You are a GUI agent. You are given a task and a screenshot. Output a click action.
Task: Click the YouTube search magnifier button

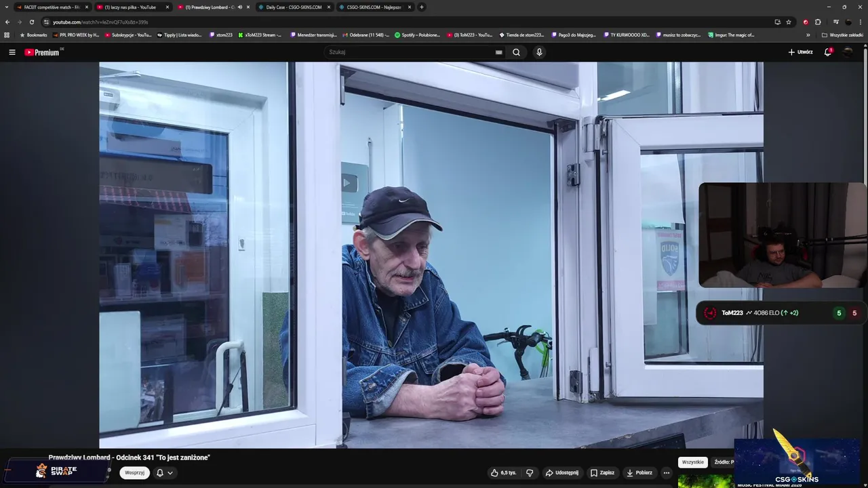tap(516, 52)
